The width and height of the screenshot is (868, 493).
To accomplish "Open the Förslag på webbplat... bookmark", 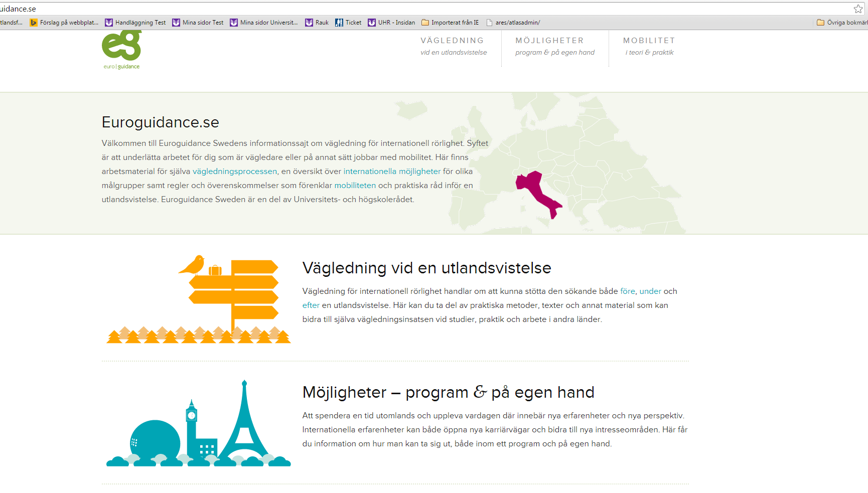I will click(64, 23).
